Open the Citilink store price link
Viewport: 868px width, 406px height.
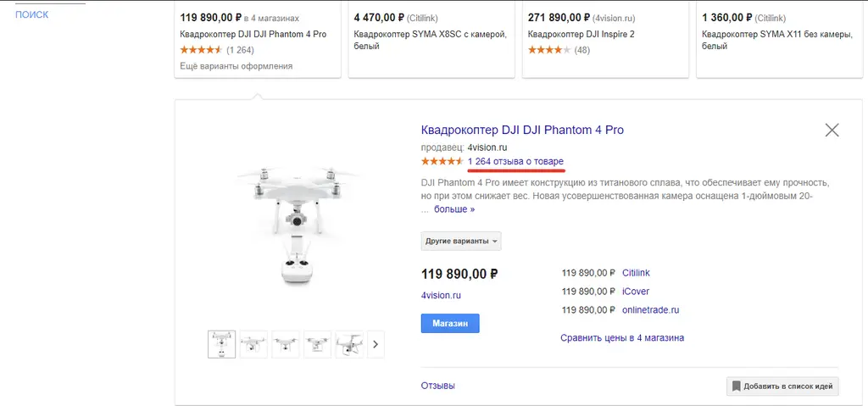coord(636,273)
